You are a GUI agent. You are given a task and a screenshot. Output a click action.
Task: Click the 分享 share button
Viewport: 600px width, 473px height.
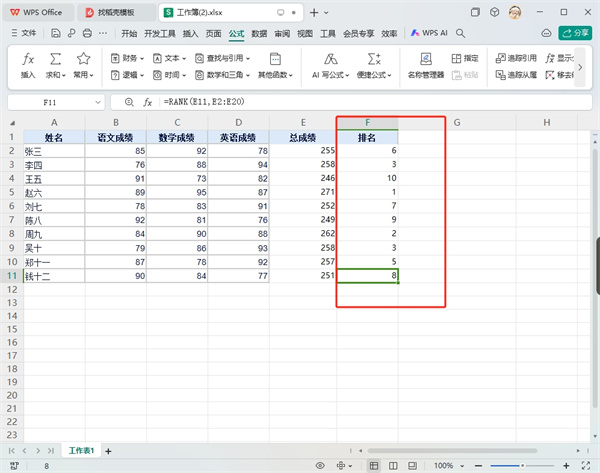tap(576, 33)
